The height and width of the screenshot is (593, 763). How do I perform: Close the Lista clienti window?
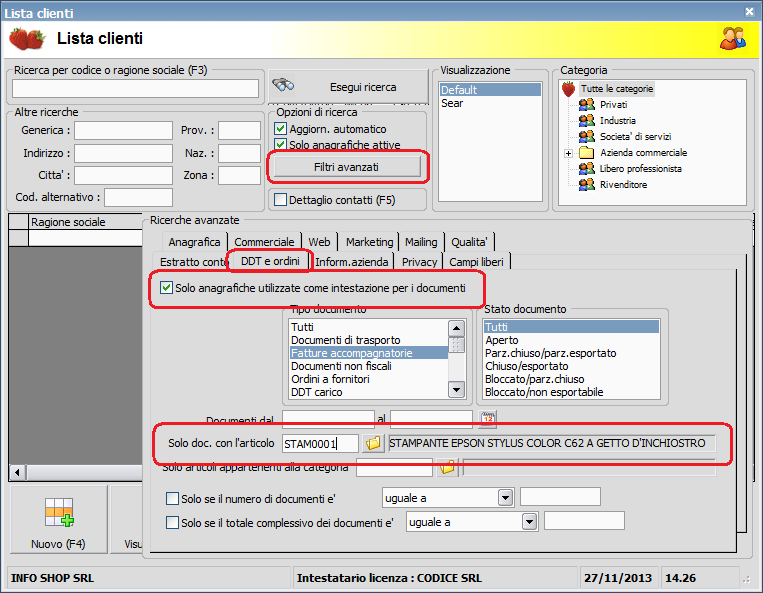(749, 12)
